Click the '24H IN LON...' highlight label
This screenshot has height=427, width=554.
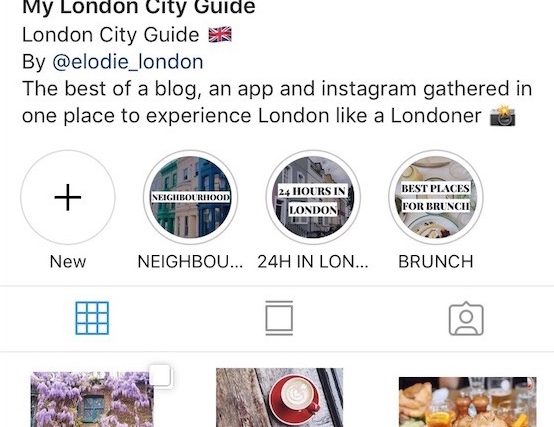click(313, 262)
